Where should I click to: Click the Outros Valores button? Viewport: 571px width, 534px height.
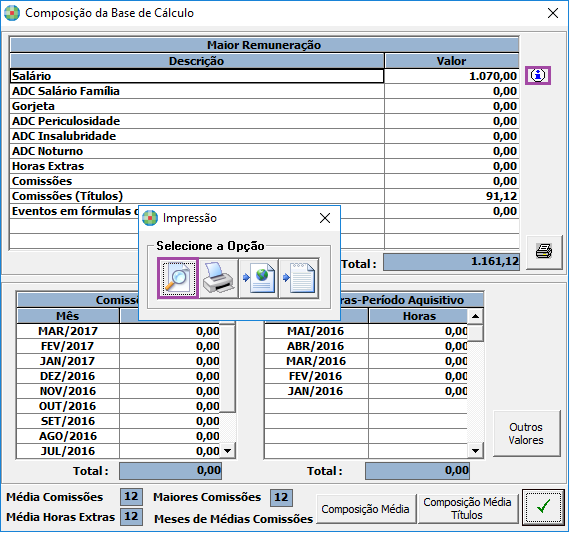click(x=526, y=433)
